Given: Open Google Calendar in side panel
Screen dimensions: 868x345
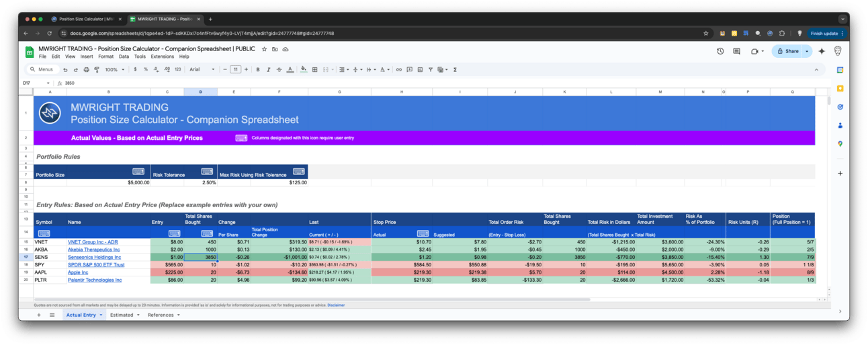Looking at the screenshot, I should click(x=840, y=70).
